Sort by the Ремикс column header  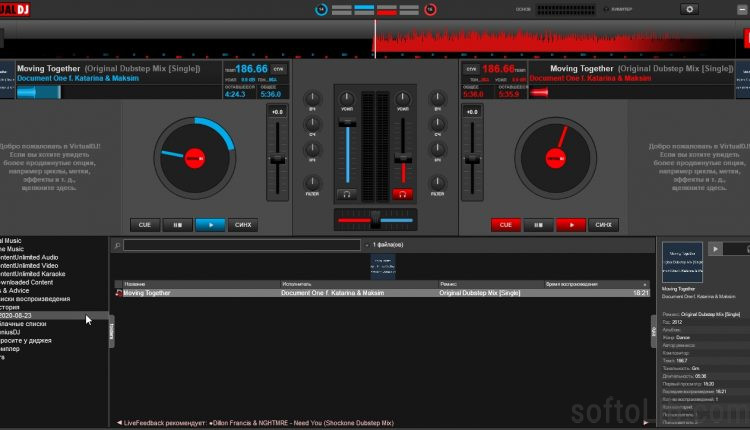tap(491, 284)
